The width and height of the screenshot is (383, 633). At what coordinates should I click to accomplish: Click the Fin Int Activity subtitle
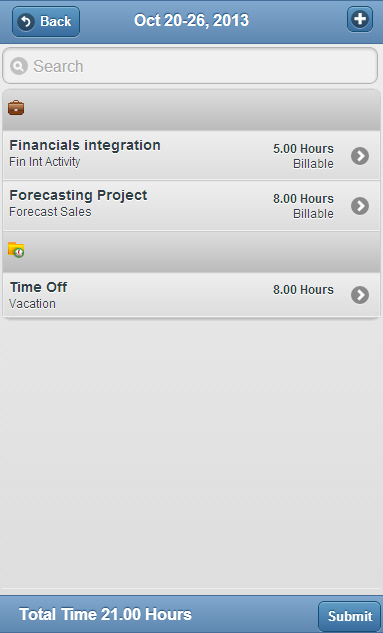45,162
